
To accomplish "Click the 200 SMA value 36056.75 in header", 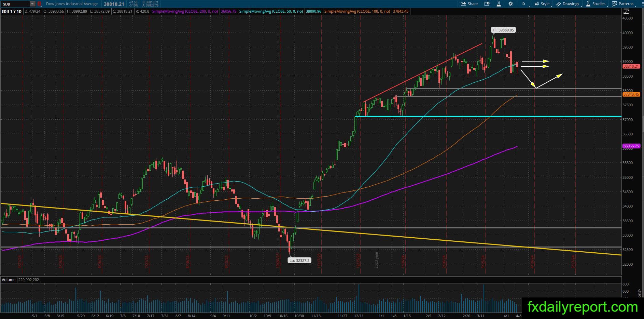I will pyautogui.click(x=228, y=11).
